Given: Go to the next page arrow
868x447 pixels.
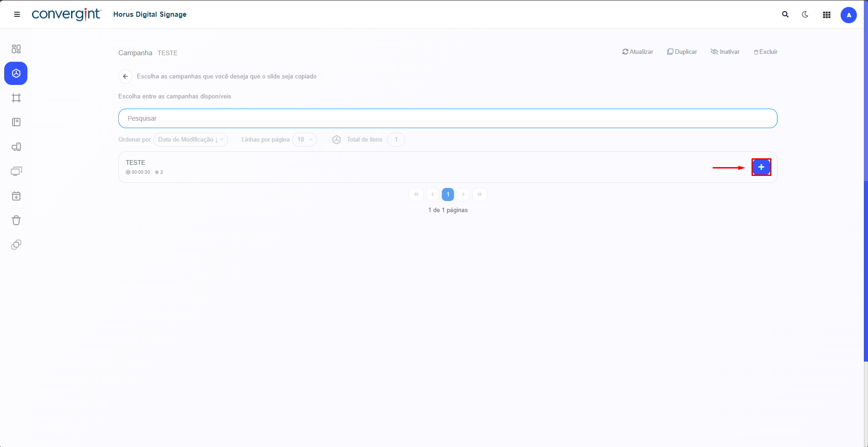Looking at the screenshot, I should pos(463,194).
